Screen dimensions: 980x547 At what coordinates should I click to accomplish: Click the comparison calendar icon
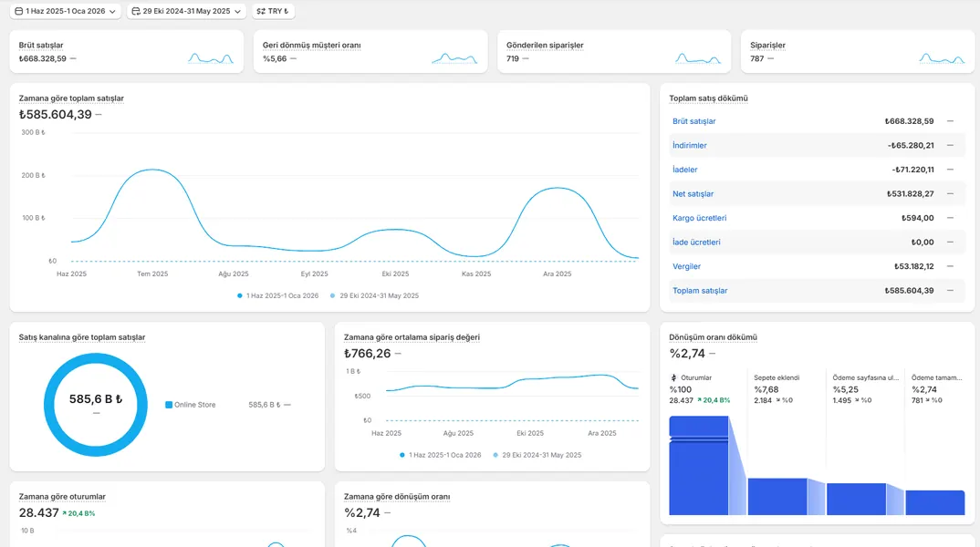[x=136, y=11]
